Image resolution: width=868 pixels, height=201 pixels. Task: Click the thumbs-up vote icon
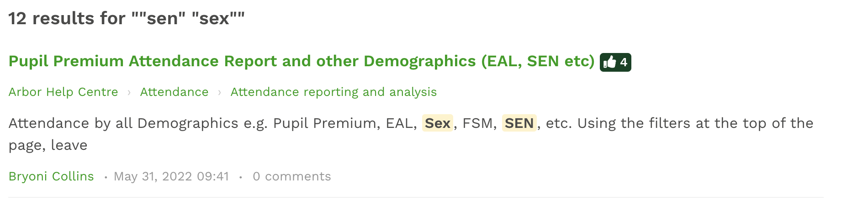pyautogui.click(x=610, y=62)
